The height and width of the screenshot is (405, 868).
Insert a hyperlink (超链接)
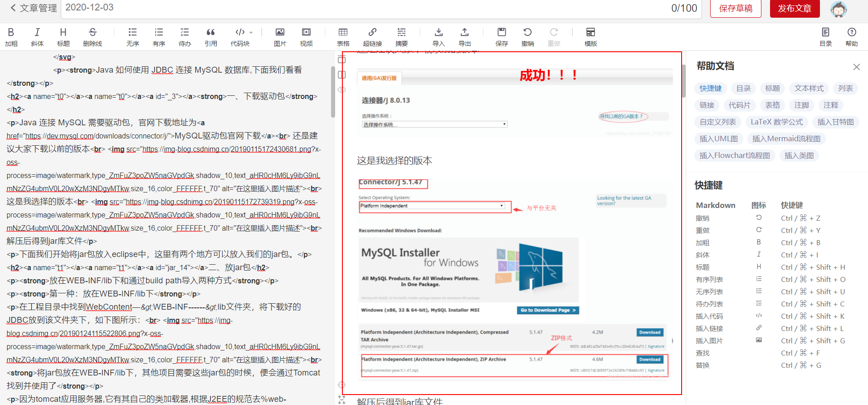372,37
